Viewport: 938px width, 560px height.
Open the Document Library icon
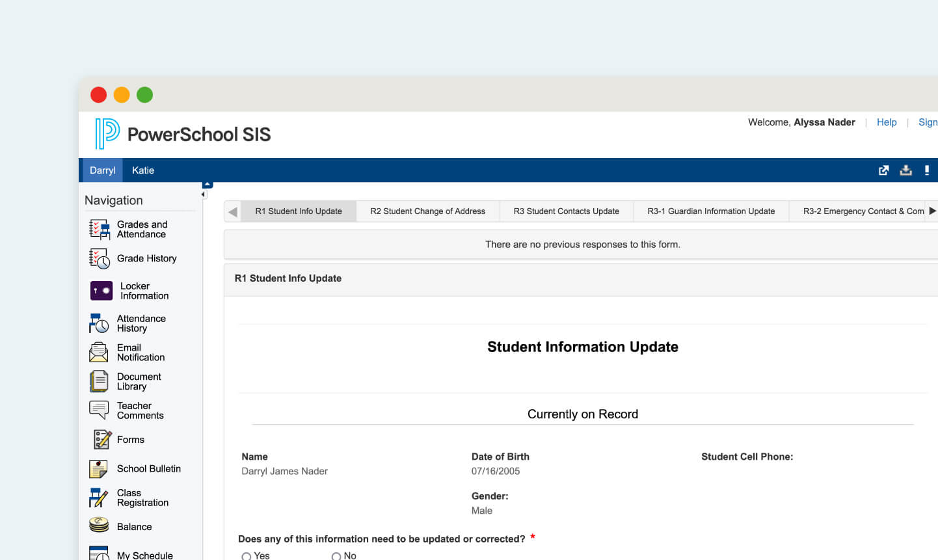[x=99, y=381]
